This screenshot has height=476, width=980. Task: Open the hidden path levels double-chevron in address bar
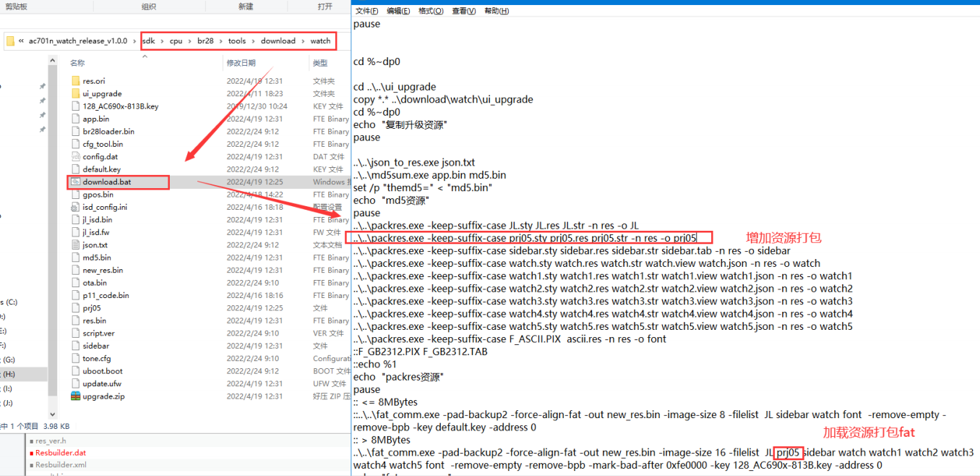(22, 41)
